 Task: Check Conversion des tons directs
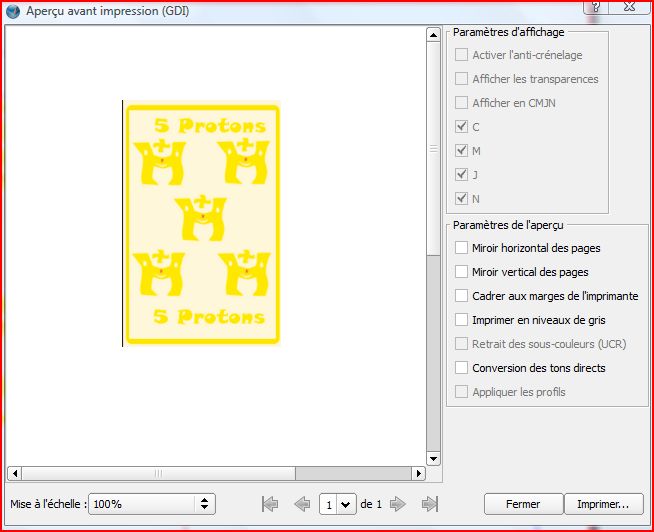point(461,368)
